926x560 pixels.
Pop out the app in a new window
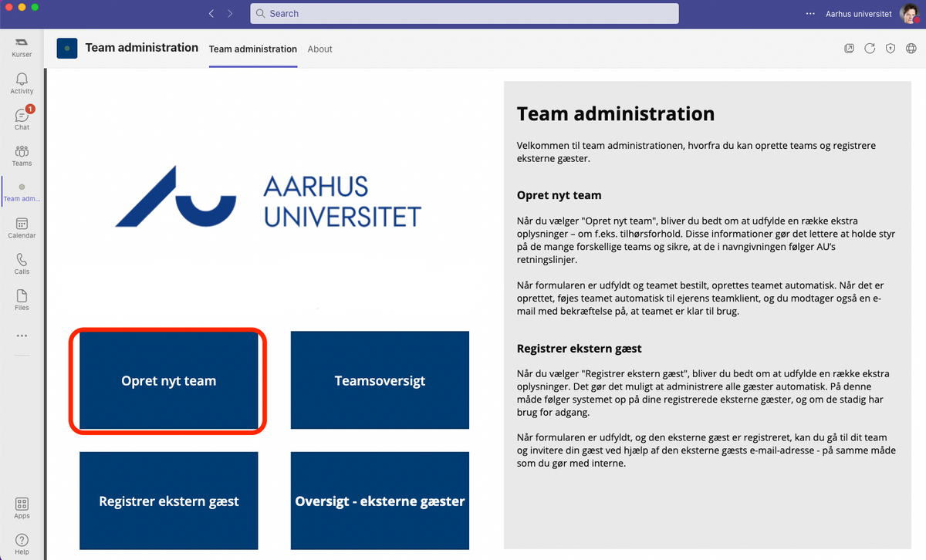coord(849,49)
